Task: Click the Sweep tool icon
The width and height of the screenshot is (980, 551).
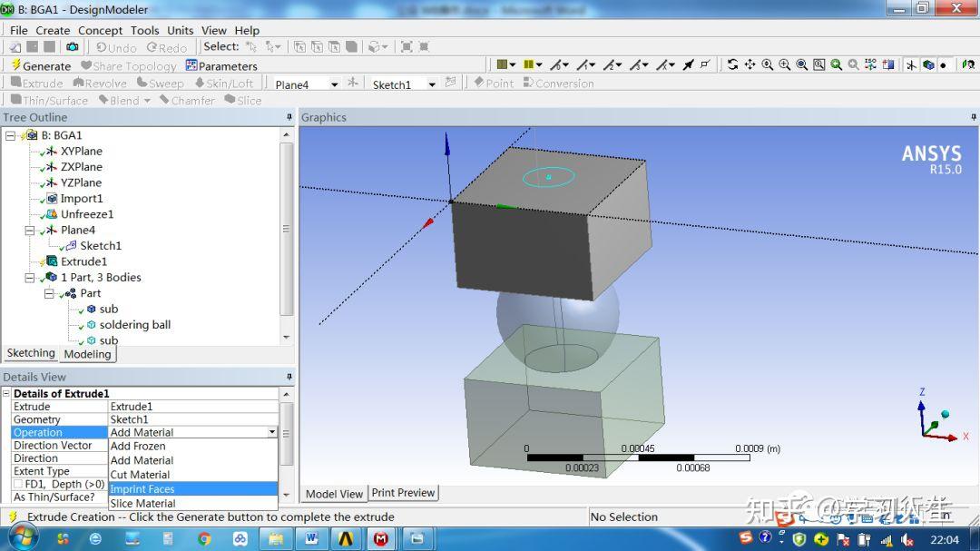Action: (x=142, y=83)
